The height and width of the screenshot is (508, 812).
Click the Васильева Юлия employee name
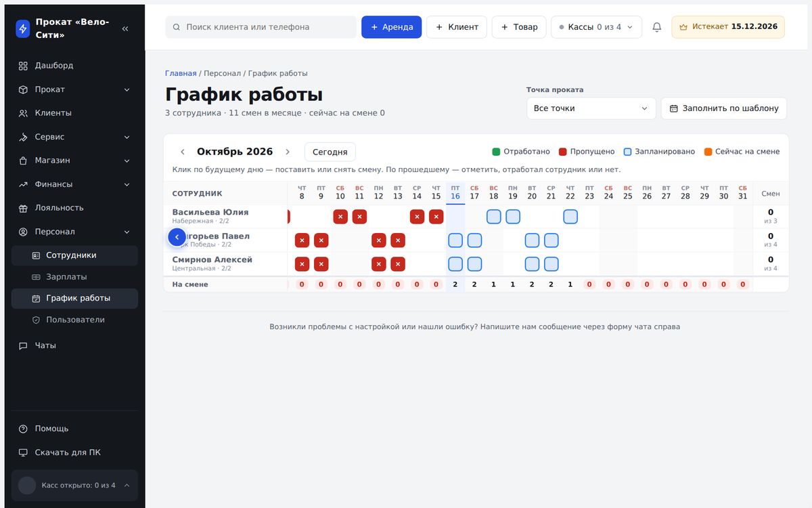210,212
